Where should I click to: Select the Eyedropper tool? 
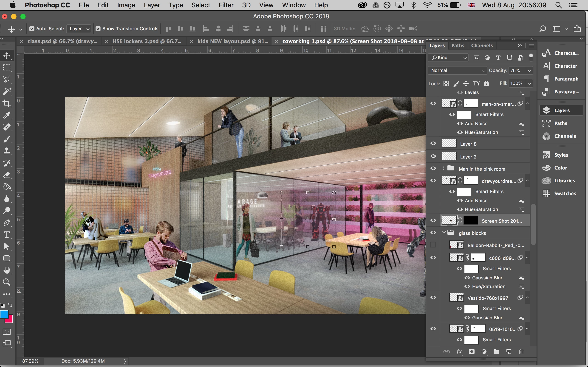[7, 115]
